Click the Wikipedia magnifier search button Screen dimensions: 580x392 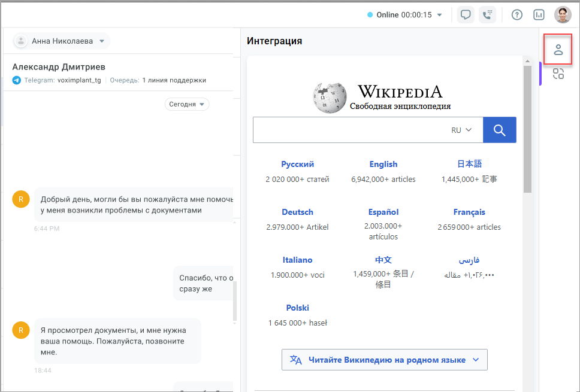pyautogui.click(x=499, y=130)
